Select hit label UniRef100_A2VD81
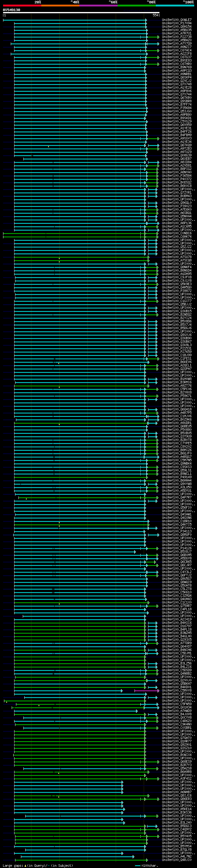Screen dimensions: 197x868 click(177, 165)
